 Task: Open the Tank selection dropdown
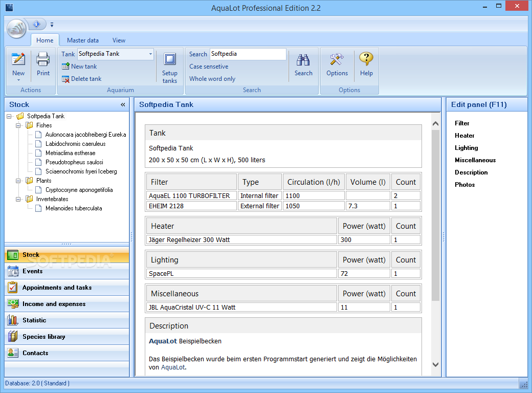pyautogui.click(x=150, y=54)
